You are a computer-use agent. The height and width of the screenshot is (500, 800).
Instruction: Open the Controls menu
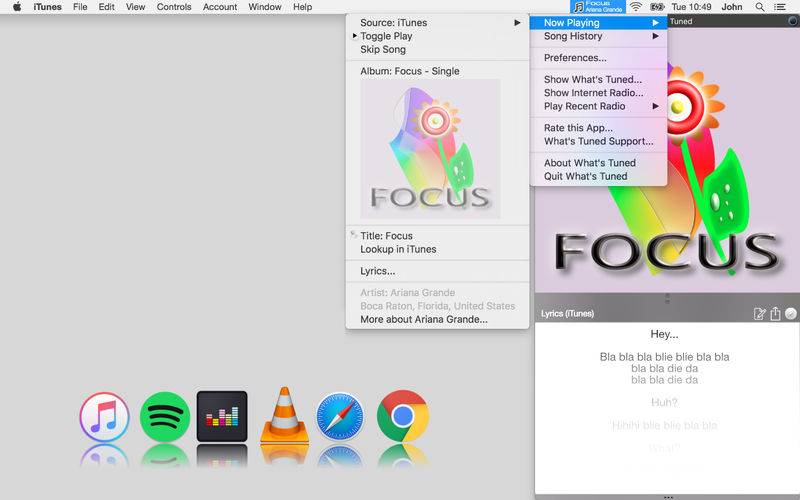174,7
